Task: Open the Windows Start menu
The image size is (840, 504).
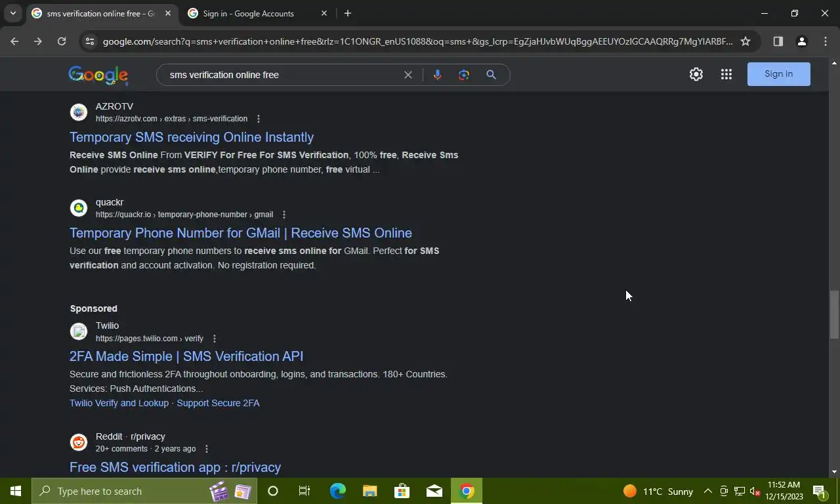Action: 16,491
